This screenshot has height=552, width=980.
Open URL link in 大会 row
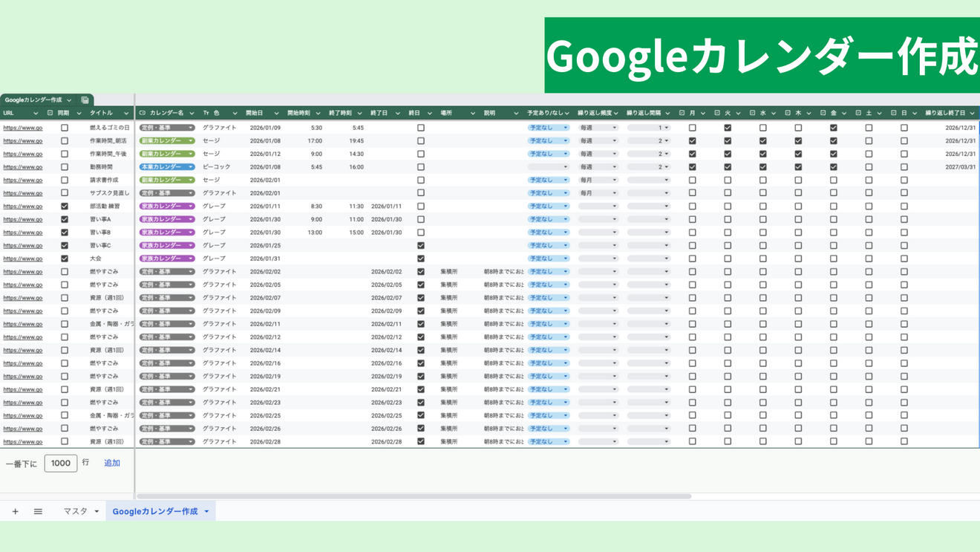[x=23, y=259]
